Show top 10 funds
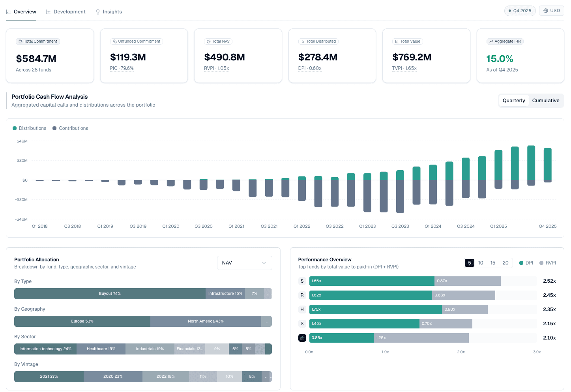The height and width of the screenshot is (392, 571). coord(481,263)
